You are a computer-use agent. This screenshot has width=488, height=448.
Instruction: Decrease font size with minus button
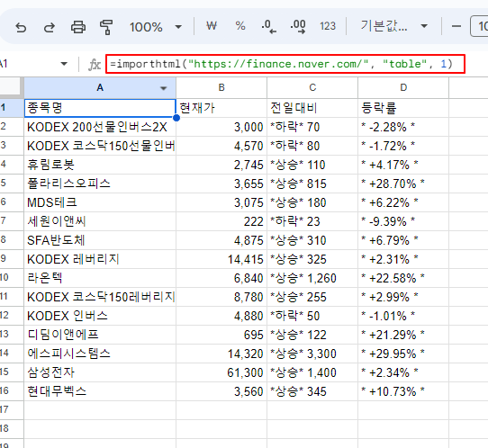point(456,26)
